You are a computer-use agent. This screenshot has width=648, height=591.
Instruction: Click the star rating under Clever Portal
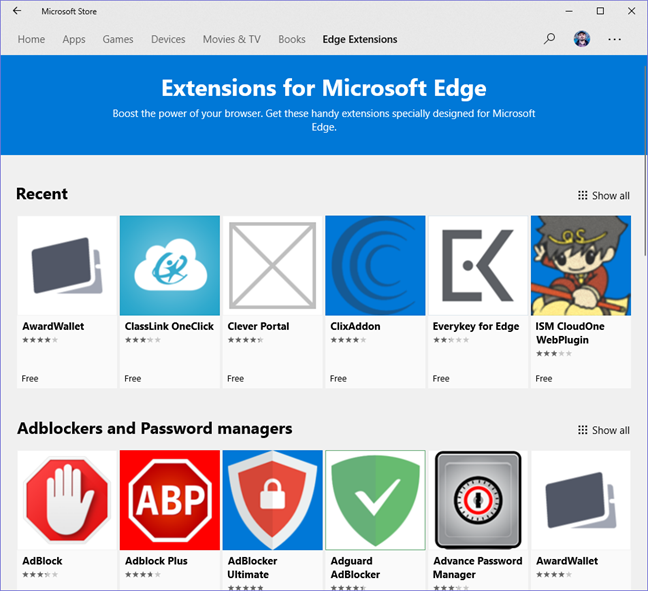(245, 340)
